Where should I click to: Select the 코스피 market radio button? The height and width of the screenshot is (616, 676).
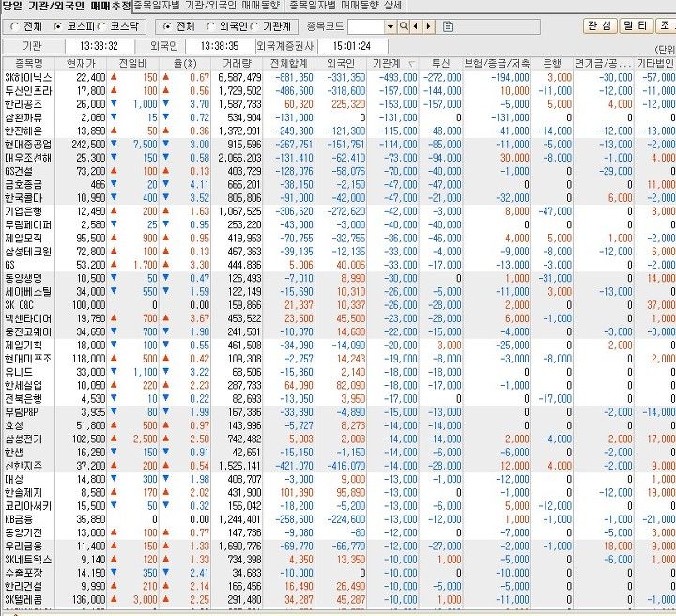click(57, 26)
